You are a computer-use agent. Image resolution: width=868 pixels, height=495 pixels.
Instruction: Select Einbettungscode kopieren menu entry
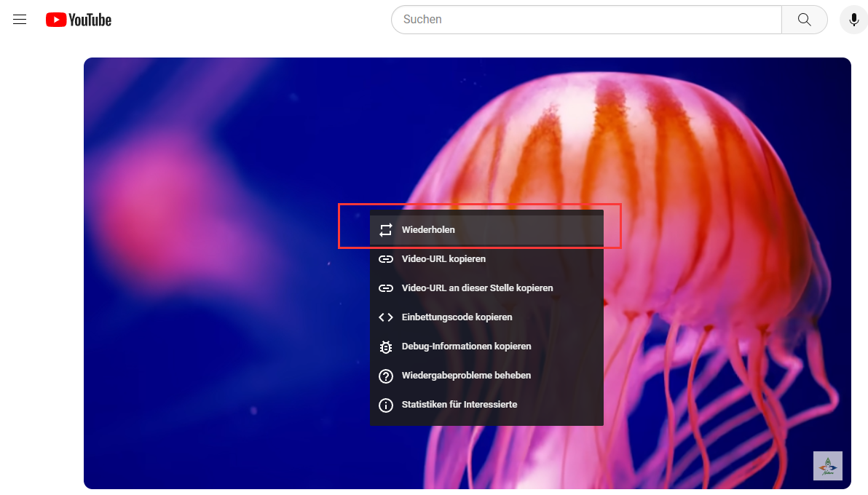point(486,317)
